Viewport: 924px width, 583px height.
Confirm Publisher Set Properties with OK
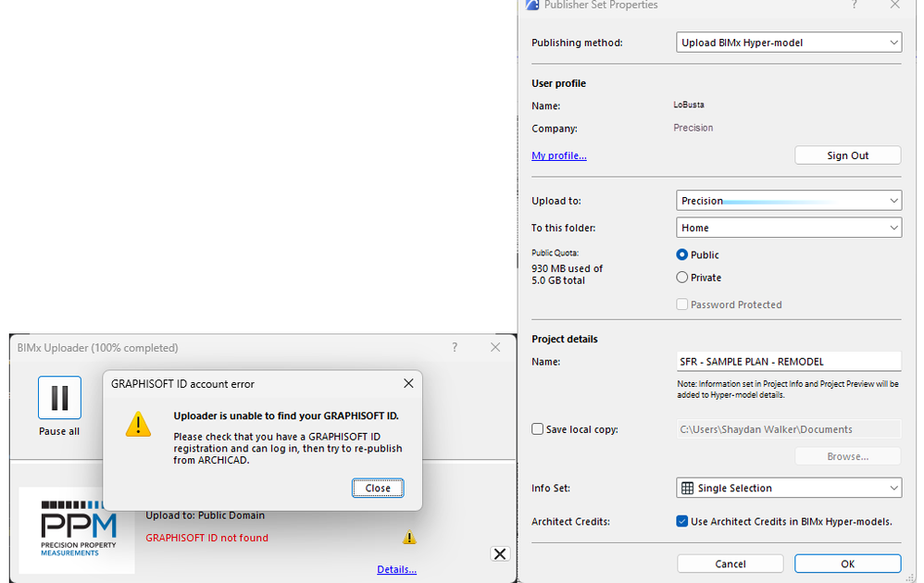pyautogui.click(x=847, y=564)
